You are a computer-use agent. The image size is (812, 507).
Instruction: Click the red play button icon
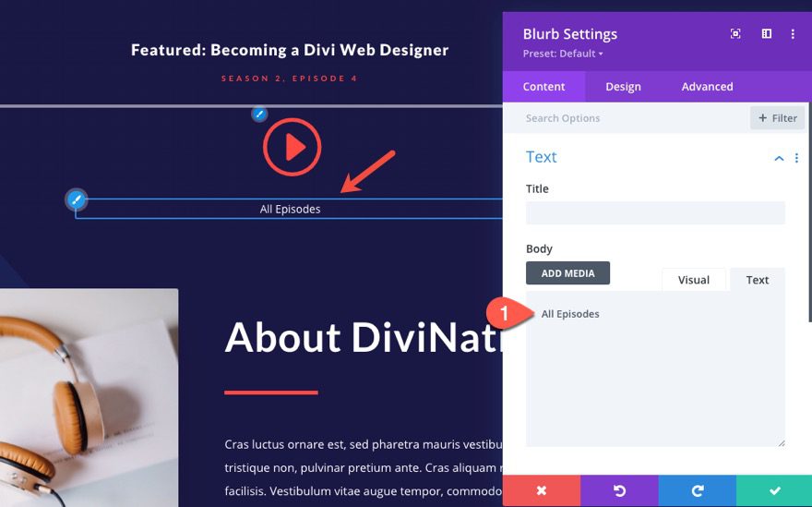tap(293, 147)
